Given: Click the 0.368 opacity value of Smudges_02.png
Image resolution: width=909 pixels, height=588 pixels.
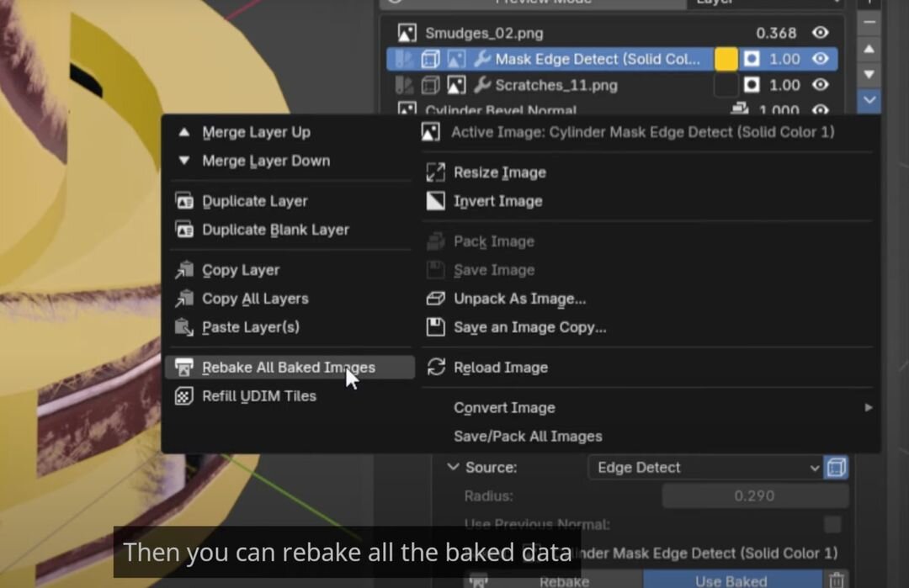Looking at the screenshot, I should point(776,33).
